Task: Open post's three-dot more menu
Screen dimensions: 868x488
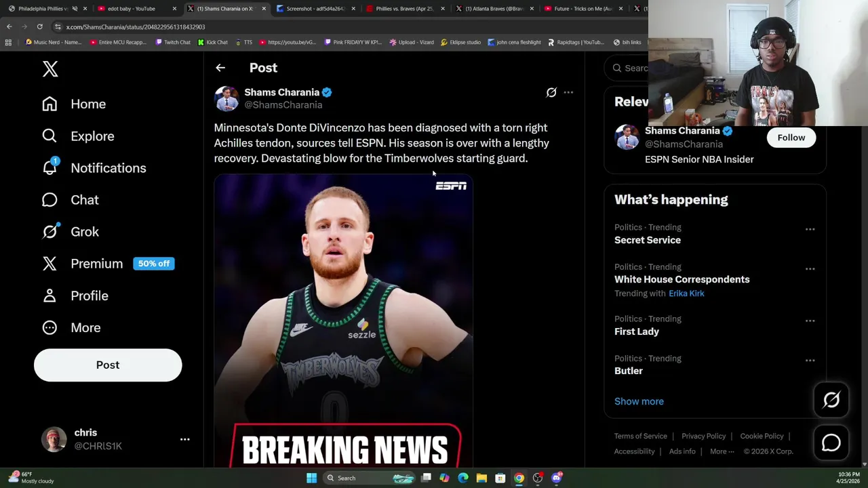Action: click(568, 92)
